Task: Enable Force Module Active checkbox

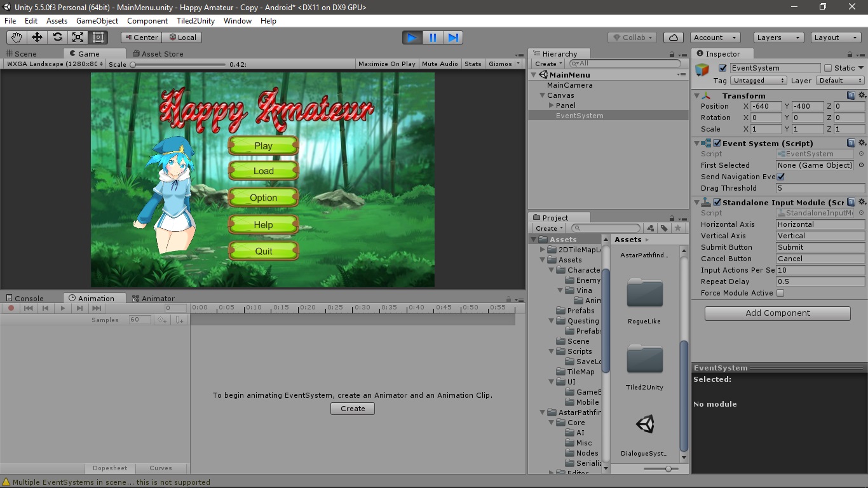Action: point(781,293)
